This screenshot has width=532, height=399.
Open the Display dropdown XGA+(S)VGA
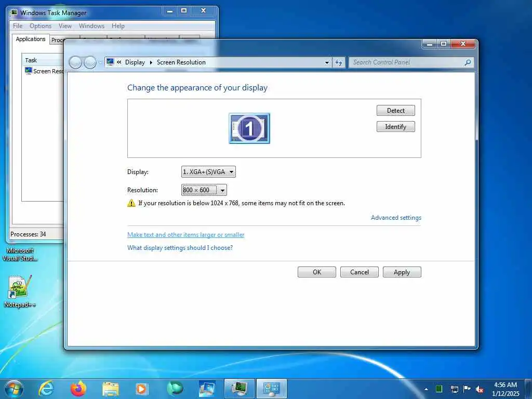208,171
